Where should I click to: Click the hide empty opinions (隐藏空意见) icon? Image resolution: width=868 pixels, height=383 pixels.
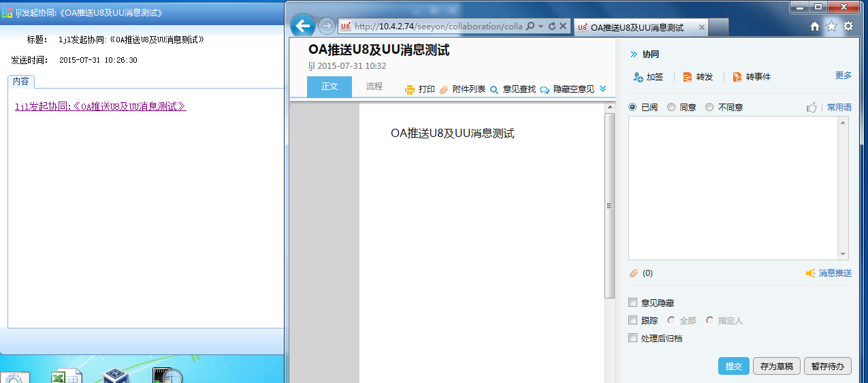pos(545,89)
